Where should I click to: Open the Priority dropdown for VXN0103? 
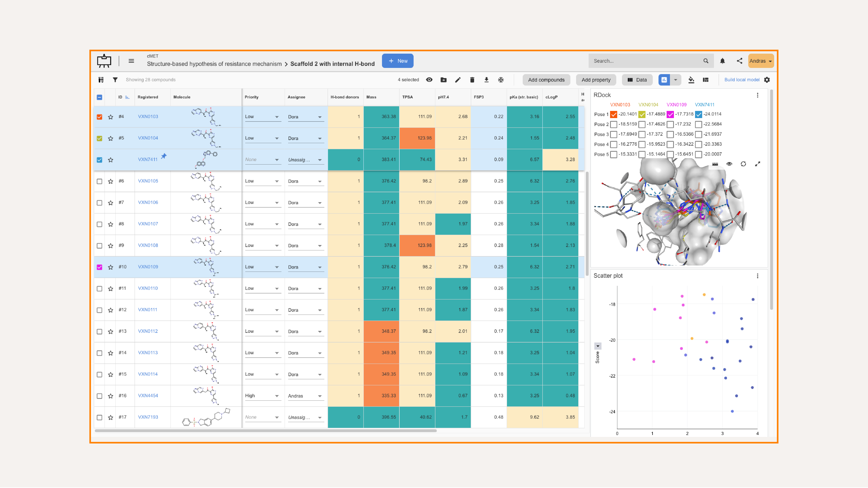pos(263,116)
